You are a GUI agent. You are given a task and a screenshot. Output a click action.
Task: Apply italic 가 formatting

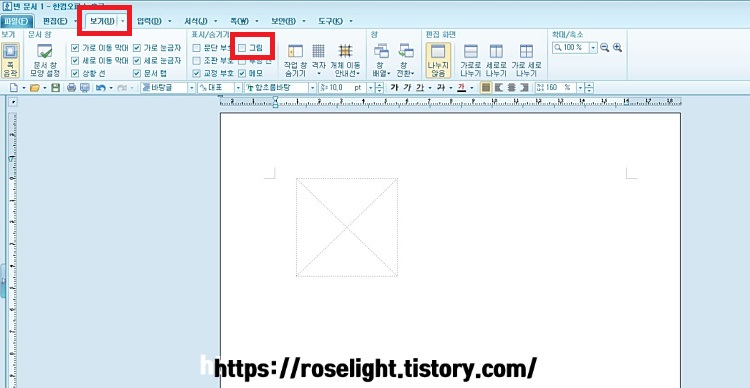click(x=407, y=88)
